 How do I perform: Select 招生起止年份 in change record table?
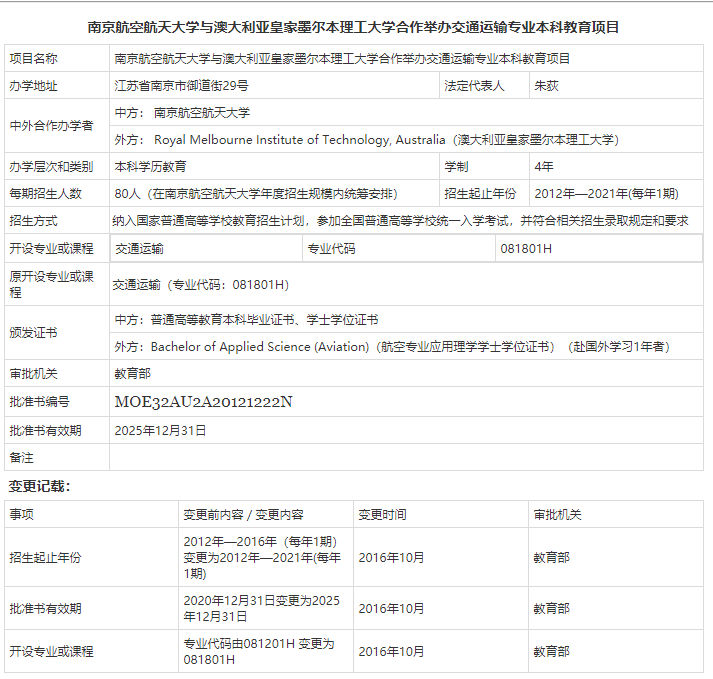coord(45,557)
